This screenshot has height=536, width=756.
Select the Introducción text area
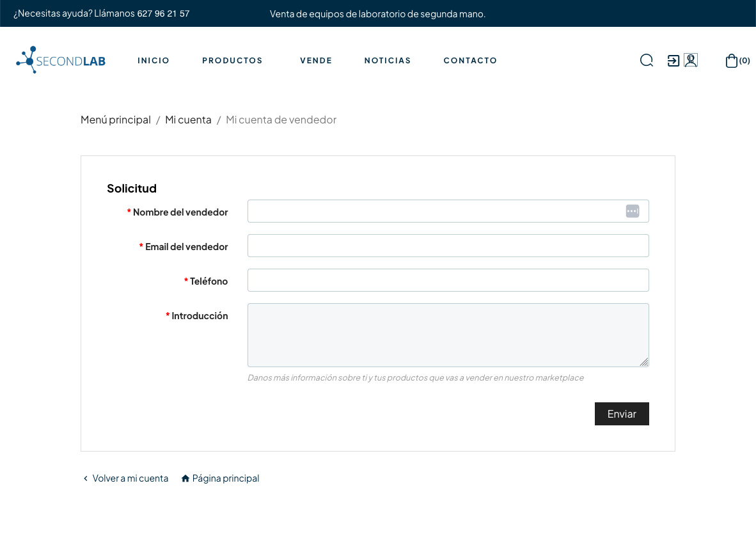[448, 335]
